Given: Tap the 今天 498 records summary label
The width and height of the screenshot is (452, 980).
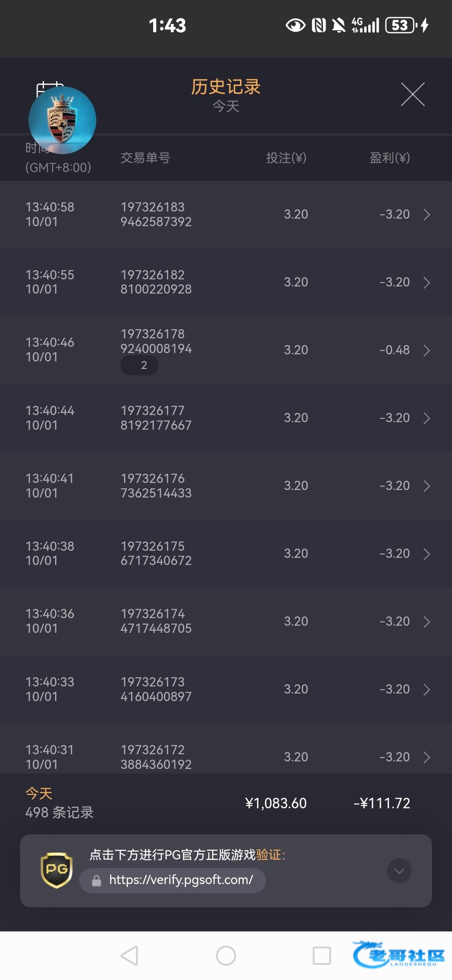Looking at the screenshot, I should tap(59, 803).
